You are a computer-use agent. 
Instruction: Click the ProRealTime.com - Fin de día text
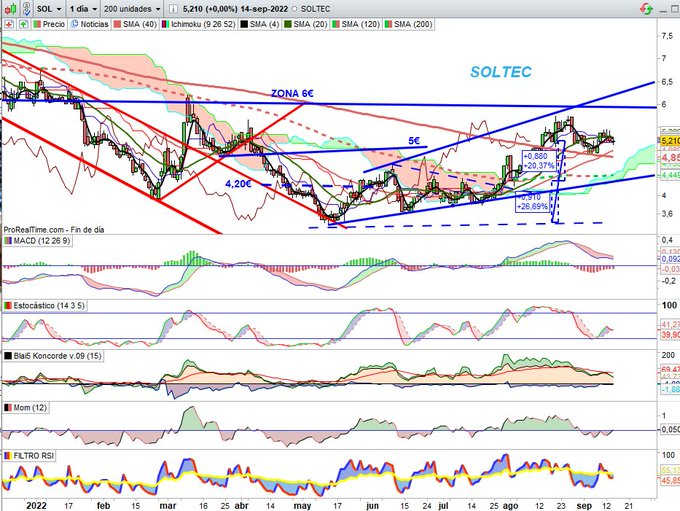(x=54, y=229)
